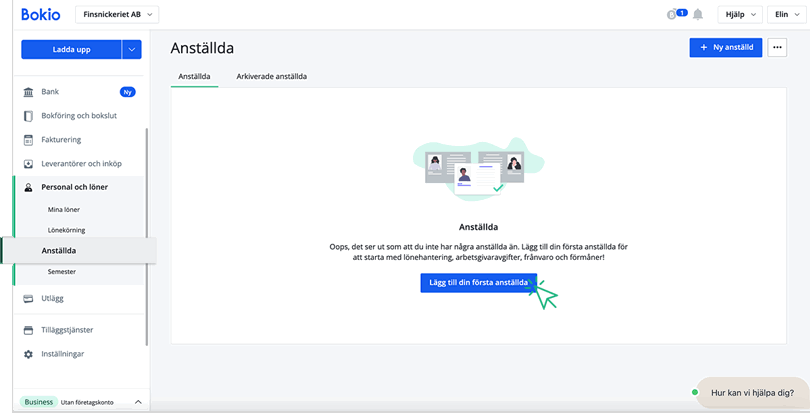Screen dimensions: 810x418
Task: Open Inställningar settings
Action: click(x=63, y=354)
